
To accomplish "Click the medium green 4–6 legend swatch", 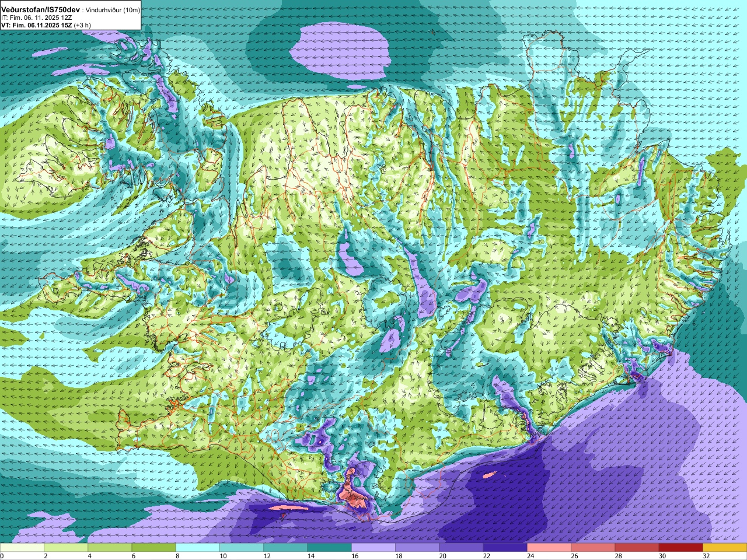I will point(110,548).
